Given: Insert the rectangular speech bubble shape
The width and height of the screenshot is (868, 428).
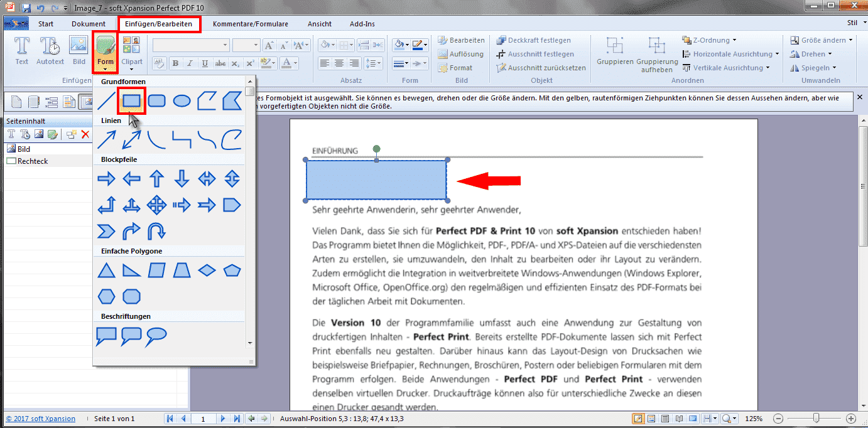Looking at the screenshot, I should pos(106,336).
